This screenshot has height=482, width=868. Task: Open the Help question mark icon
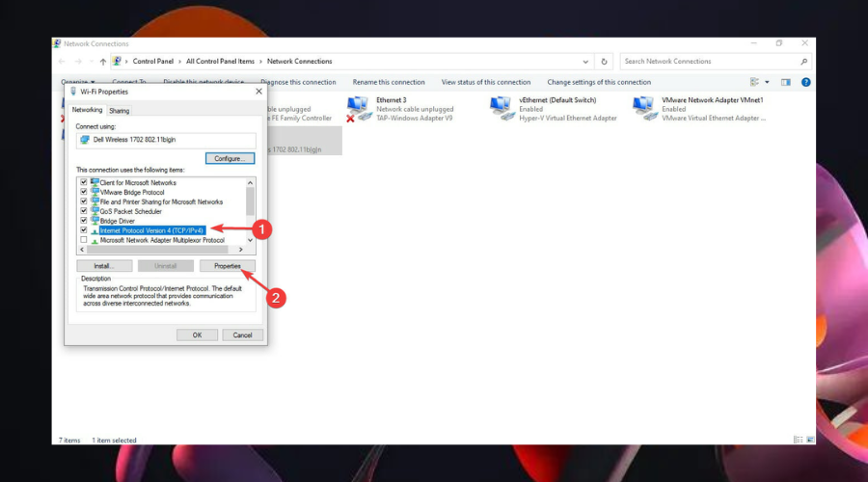click(x=806, y=82)
